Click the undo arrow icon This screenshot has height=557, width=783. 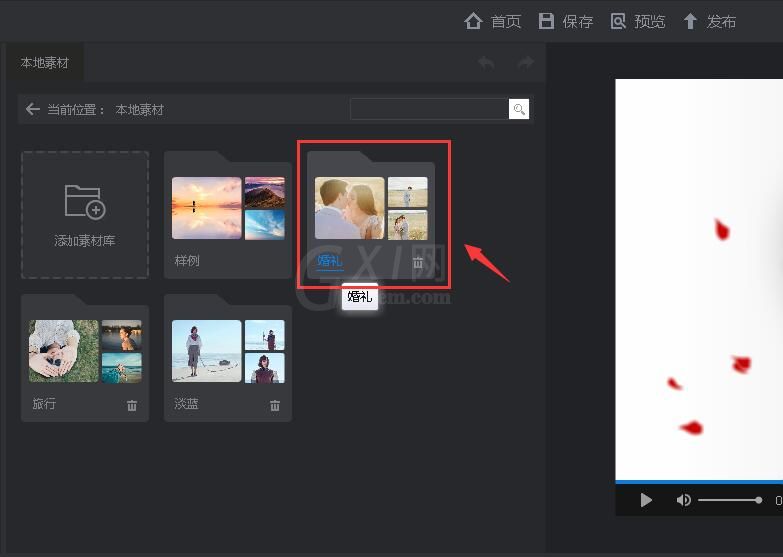coord(486,62)
